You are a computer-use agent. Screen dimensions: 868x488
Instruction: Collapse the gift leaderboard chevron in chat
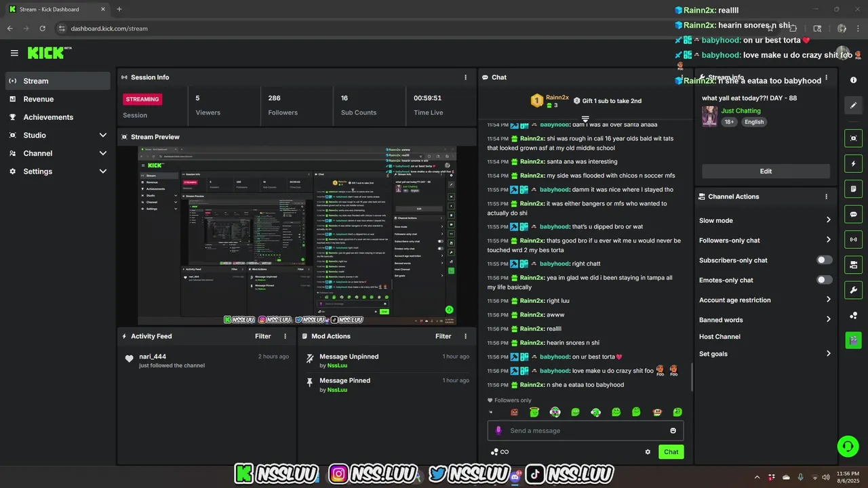(x=585, y=119)
